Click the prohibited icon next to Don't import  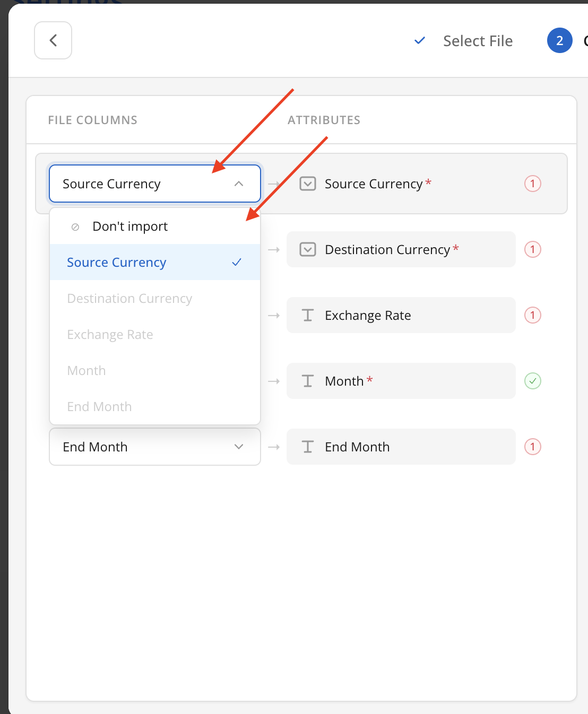point(75,227)
